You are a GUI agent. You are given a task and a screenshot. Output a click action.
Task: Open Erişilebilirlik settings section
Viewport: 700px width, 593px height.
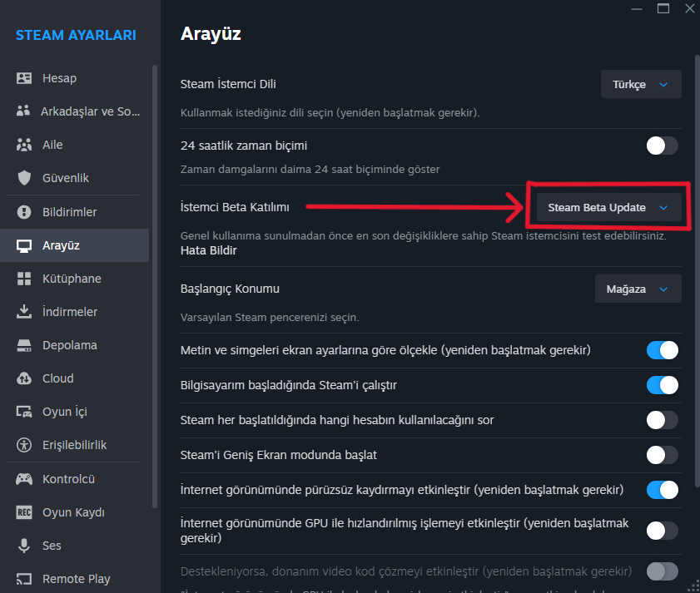click(75, 445)
